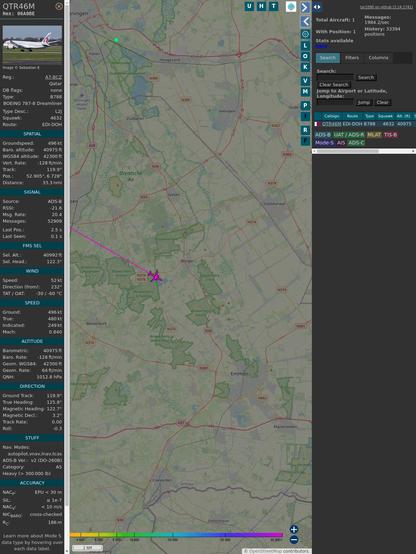The height and width of the screenshot is (554, 416).
Task: Sort table by Alt. (ft) column header
Action: click(x=403, y=116)
